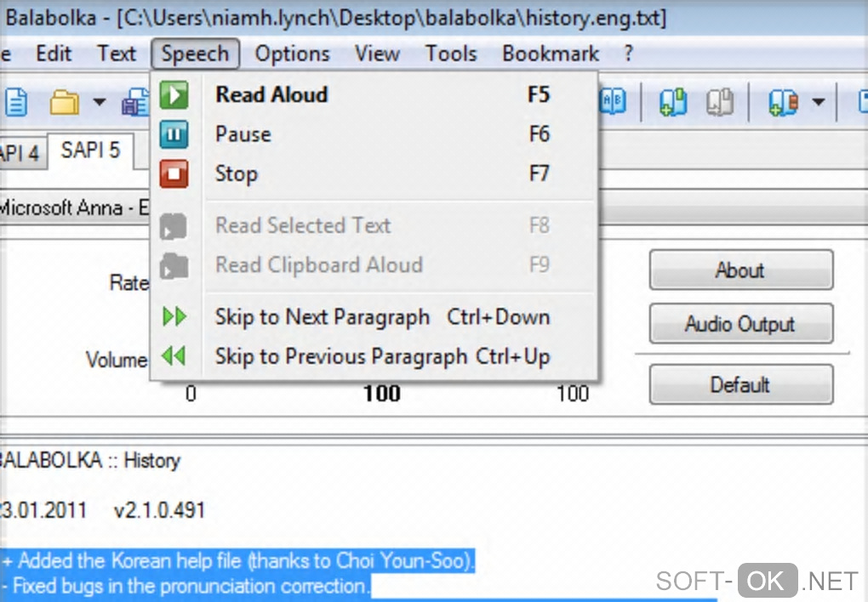Open the Edit menu
The height and width of the screenshot is (602, 868).
[54, 54]
